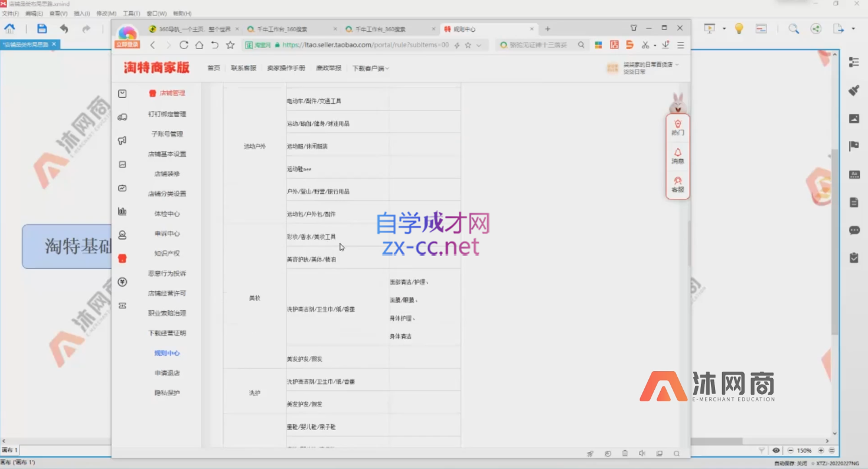The width and height of the screenshot is (868, 469).
Task: Go to browser home page icon
Action: point(199,45)
